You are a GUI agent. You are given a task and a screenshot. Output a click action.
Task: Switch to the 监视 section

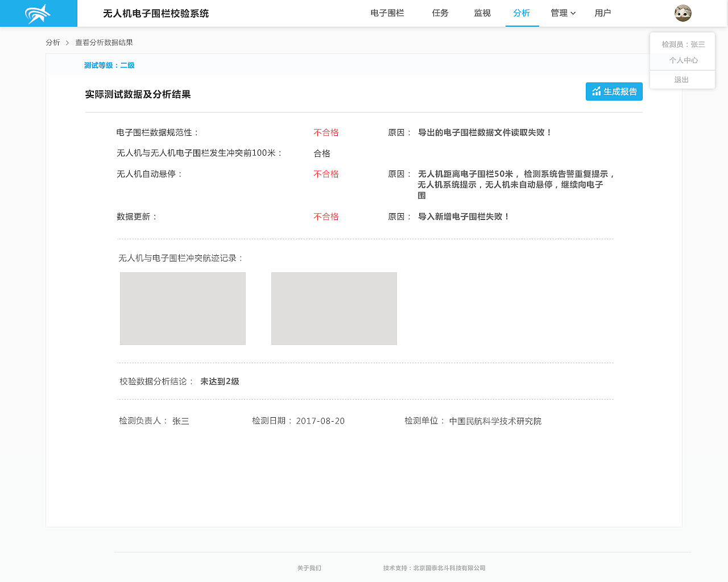(x=482, y=13)
